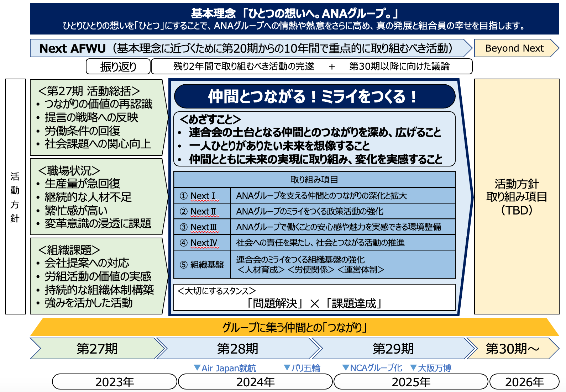Viewport: 566px width, 392px height.
Task: Select the 「問題解決」×「課題達成」 text
Action: [314, 303]
